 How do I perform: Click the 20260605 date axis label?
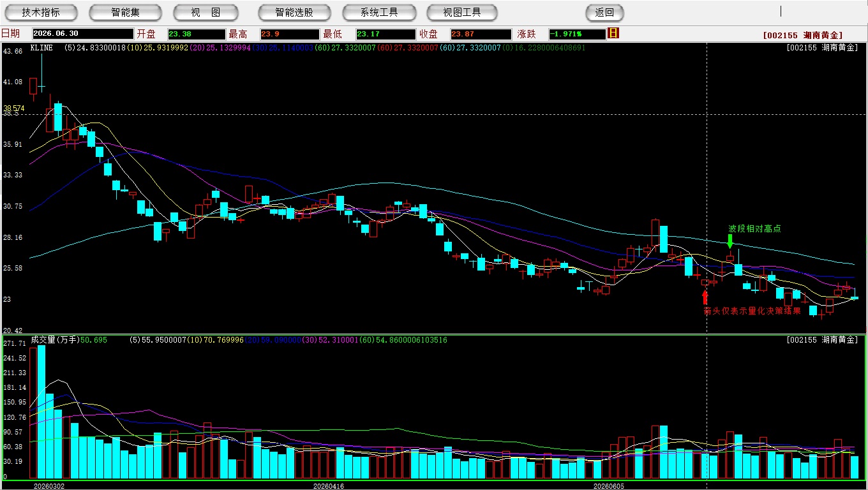[609, 486]
